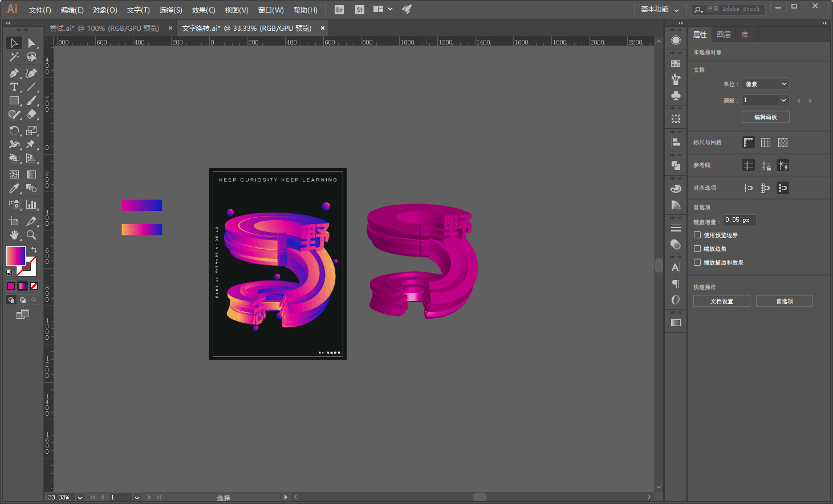Select the Paintbrush tool
The height and width of the screenshot is (504, 833).
(31, 100)
